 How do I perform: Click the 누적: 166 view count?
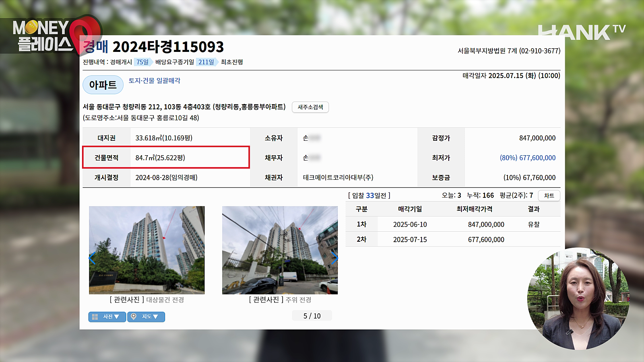pos(480,195)
